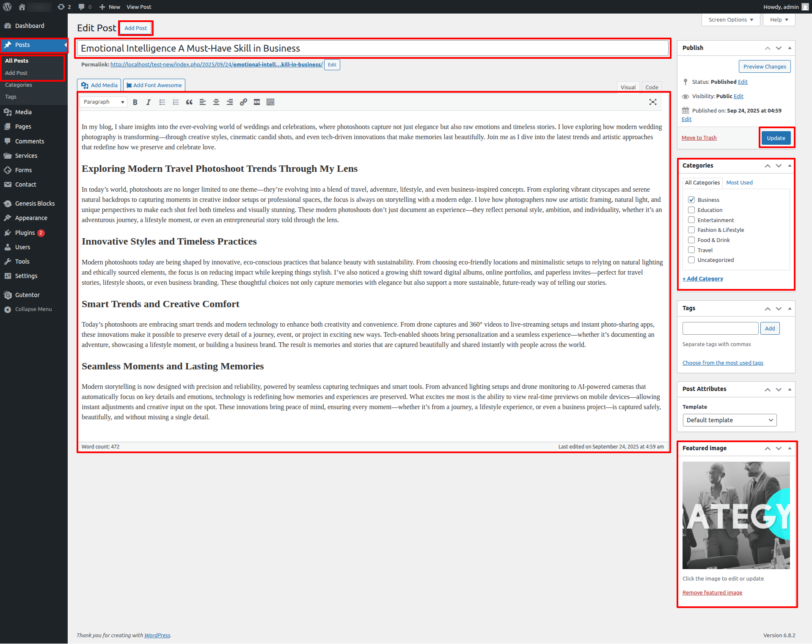Toggle bold formatting in editor toolbar

(x=135, y=102)
